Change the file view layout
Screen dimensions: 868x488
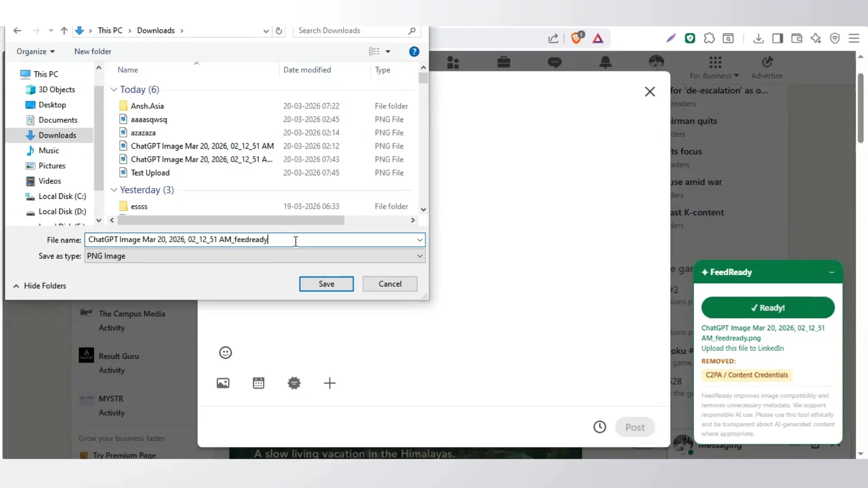374,52
